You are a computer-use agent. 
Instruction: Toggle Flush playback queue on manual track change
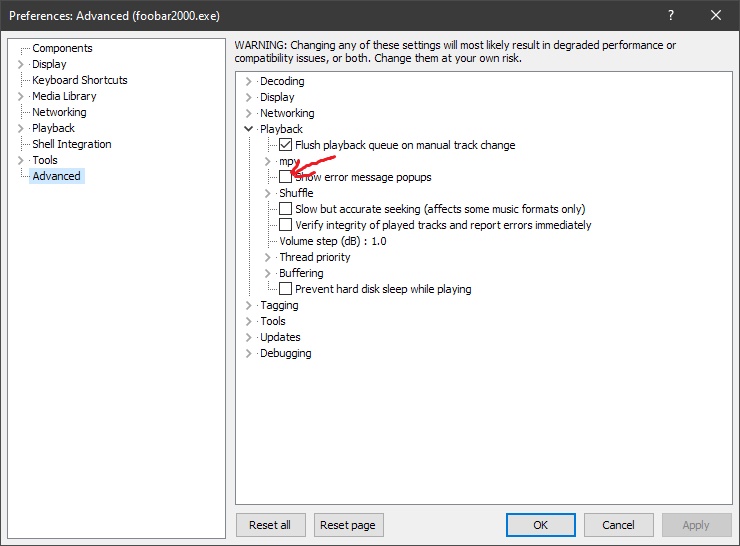(285, 145)
